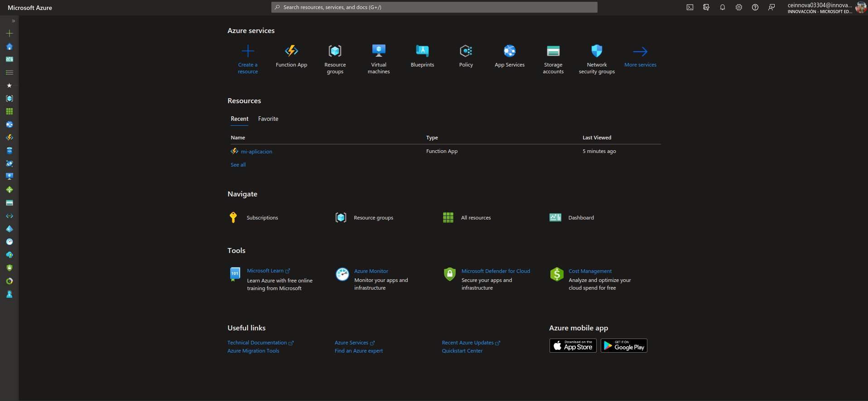Open App Services globe icon in sidebar
This screenshot has height=401, width=868.
coord(9,124)
